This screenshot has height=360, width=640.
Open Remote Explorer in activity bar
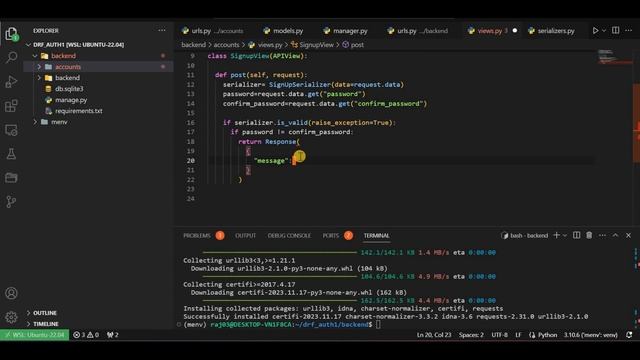[x=11, y=130]
